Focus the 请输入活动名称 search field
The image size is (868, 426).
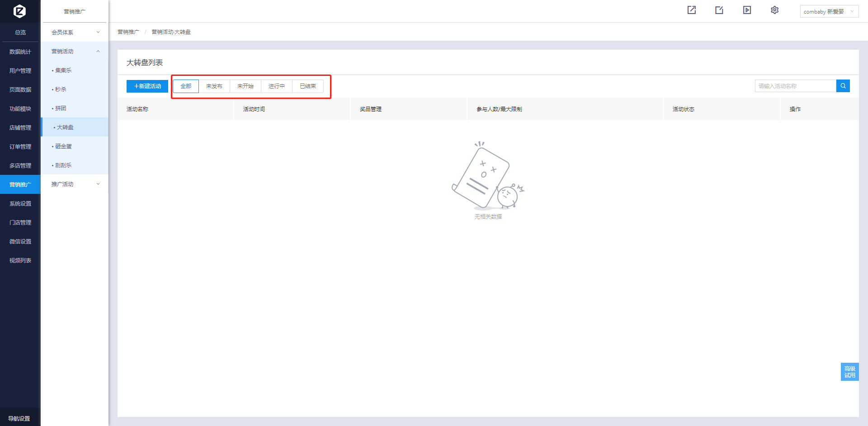pyautogui.click(x=795, y=86)
